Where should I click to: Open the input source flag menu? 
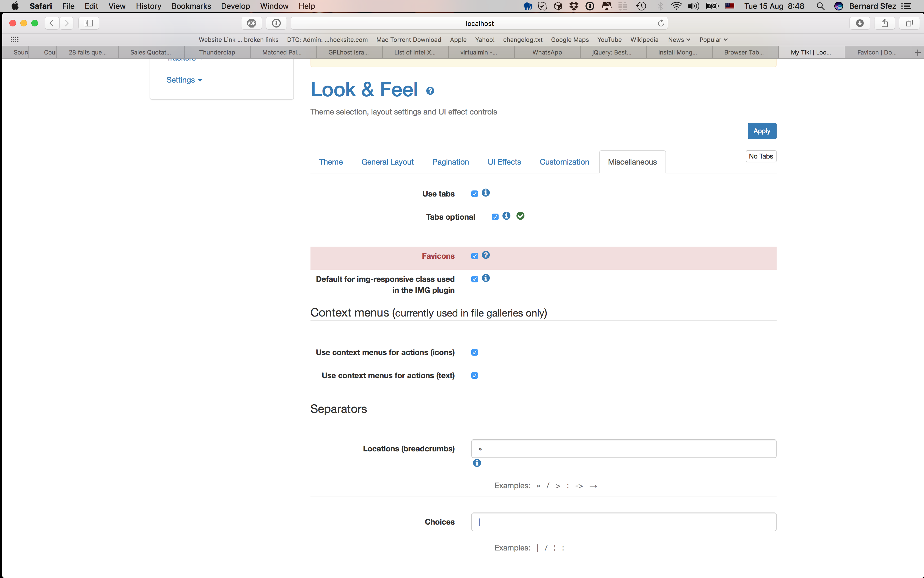point(730,6)
